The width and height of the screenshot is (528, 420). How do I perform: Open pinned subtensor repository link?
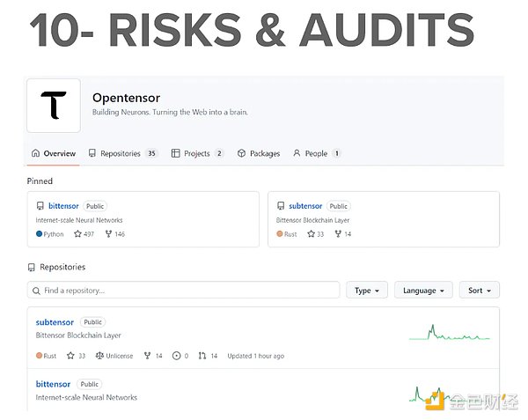pyautogui.click(x=305, y=206)
